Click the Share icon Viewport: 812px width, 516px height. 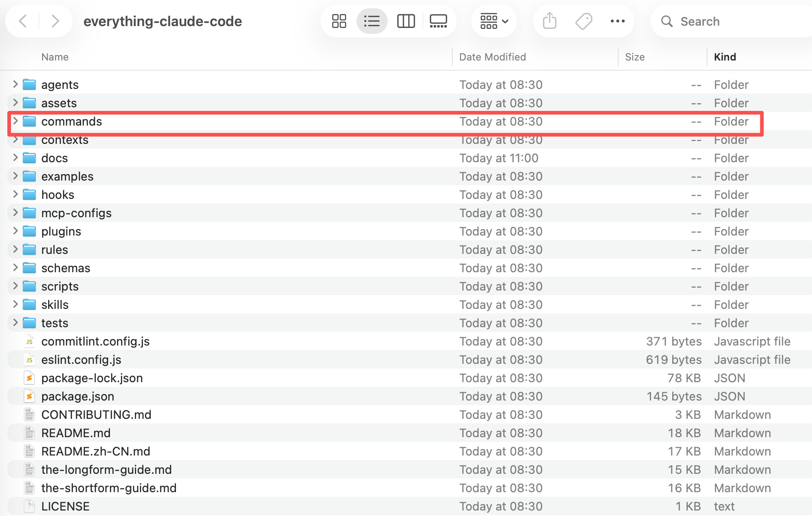click(549, 21)
